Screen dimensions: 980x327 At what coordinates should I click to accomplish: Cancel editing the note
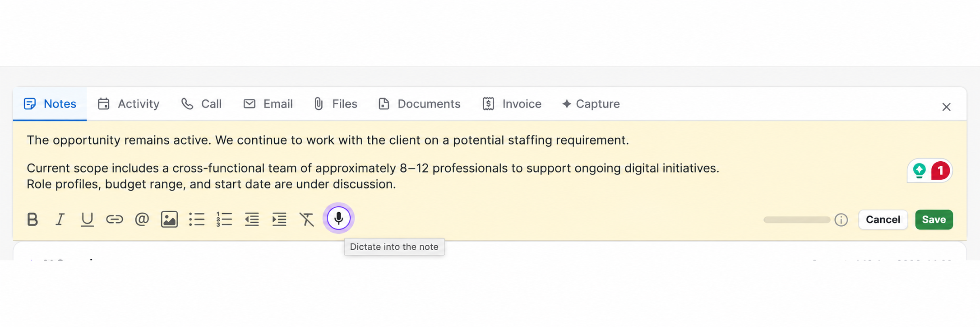[883, 220]
